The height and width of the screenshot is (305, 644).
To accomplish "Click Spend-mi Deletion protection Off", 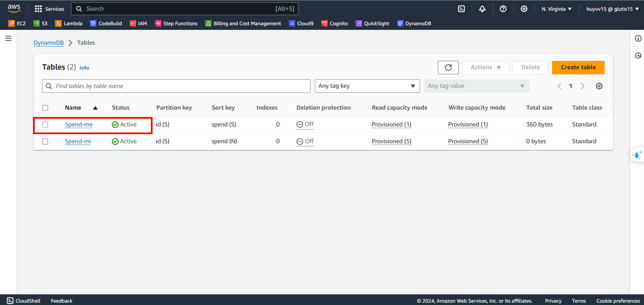I will click(x=305, y=141).
